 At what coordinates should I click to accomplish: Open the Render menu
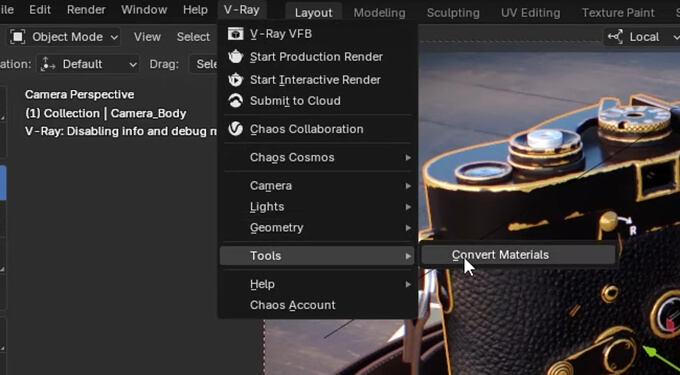[86, 10]
